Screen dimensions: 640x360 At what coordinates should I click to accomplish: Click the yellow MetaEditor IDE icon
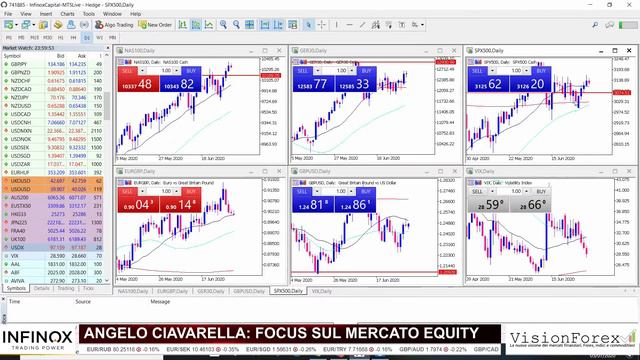pyautogui.click(x=58, y=25)
